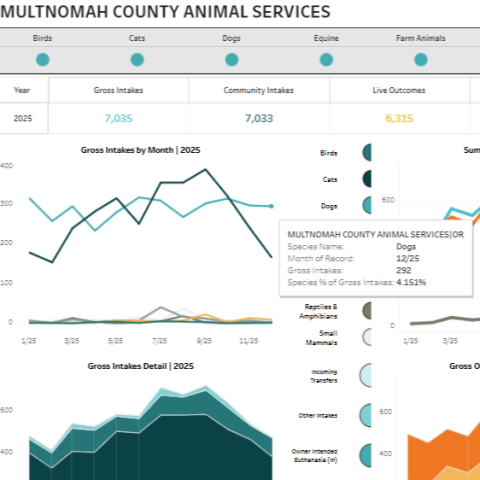Click tooltip Gross Intakes value 292

[404, 270]
